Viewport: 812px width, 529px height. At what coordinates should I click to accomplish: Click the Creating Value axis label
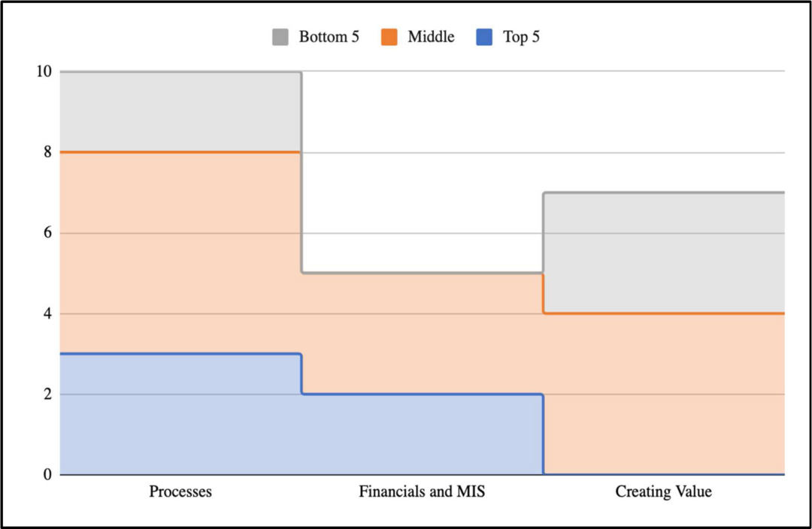click(663, 491)
